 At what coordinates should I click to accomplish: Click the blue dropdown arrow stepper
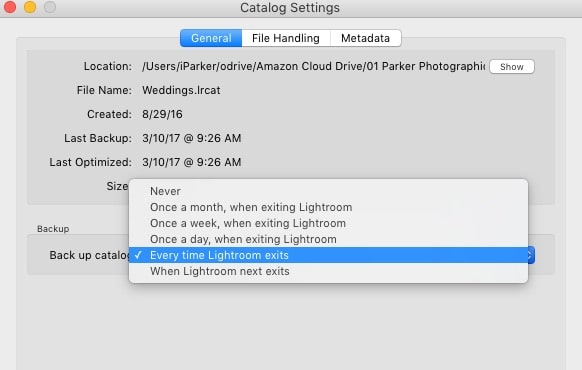tap(531, 255)
